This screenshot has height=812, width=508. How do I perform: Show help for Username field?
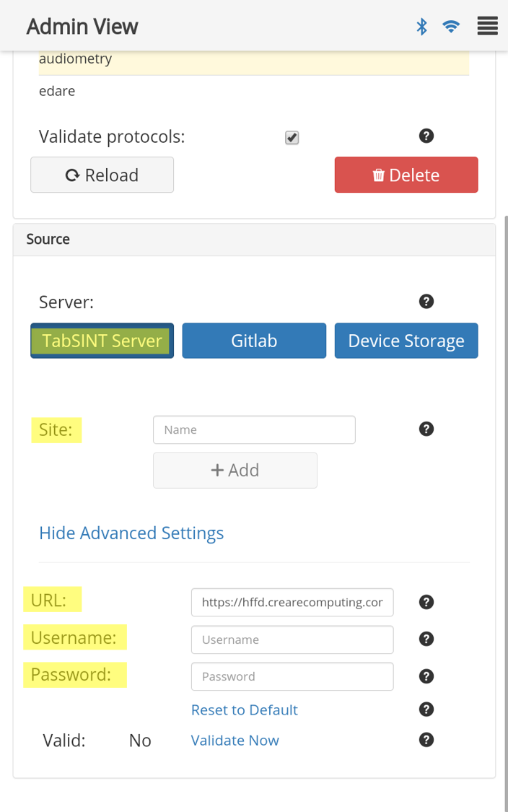(426, 639)
